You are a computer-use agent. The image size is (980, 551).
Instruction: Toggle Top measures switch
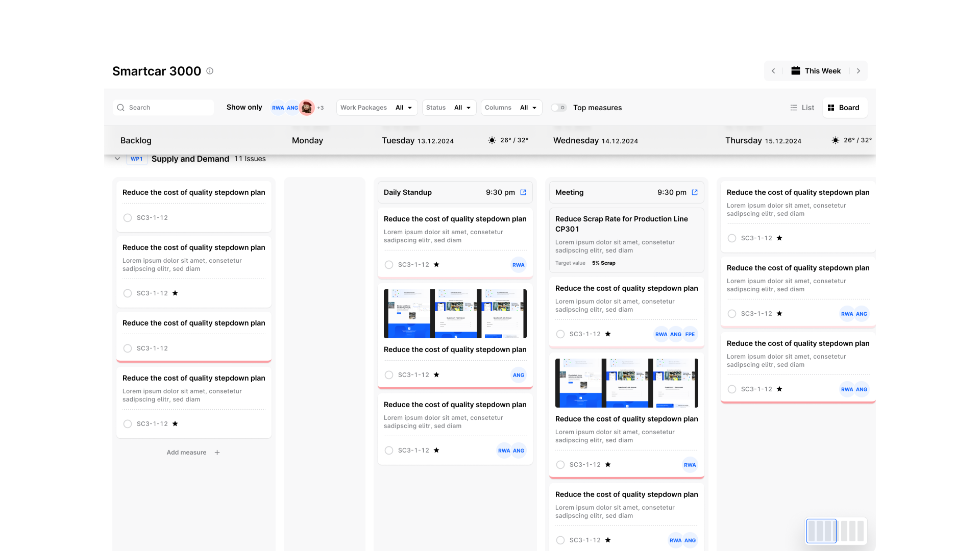pos(559,108)
